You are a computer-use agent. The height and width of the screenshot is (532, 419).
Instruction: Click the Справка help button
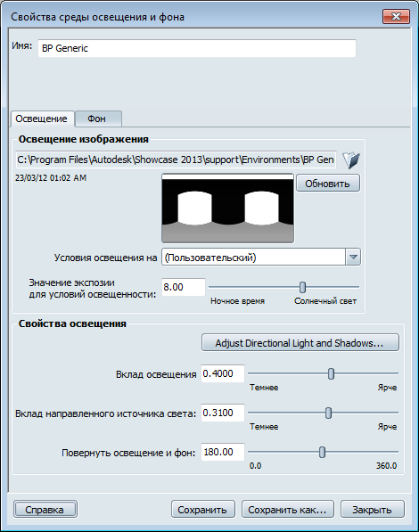pos(45,510)
